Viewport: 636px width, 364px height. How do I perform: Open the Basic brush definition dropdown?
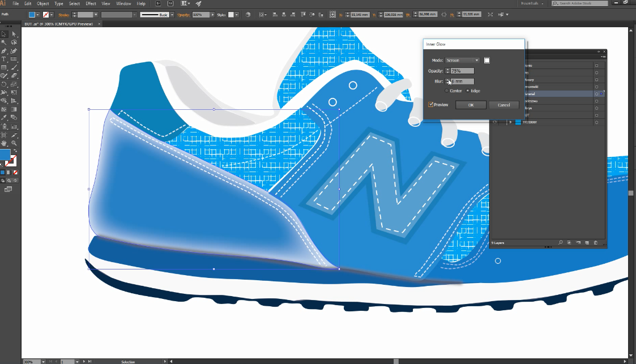[x=172, y=15]
